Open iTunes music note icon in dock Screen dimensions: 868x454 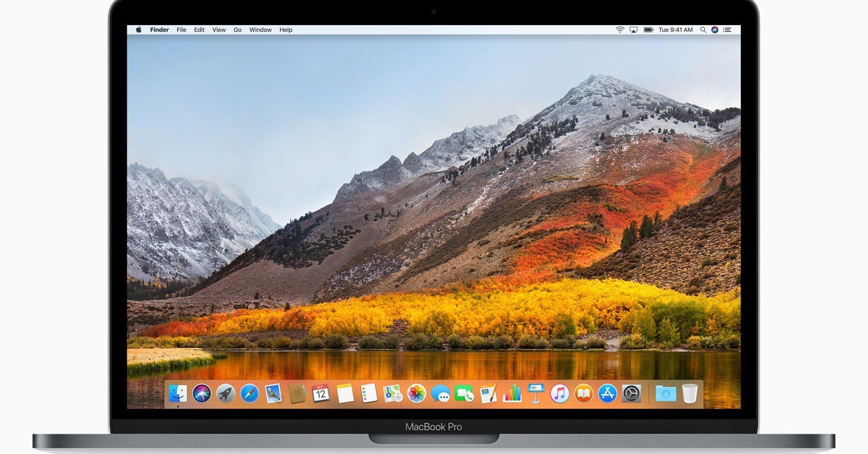560,393
